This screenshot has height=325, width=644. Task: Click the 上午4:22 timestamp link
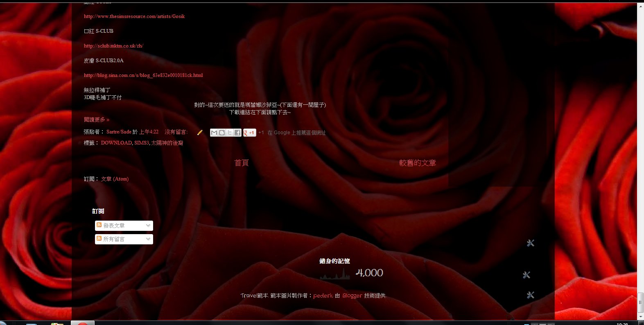pyautogui.click(x=149, y=132)
